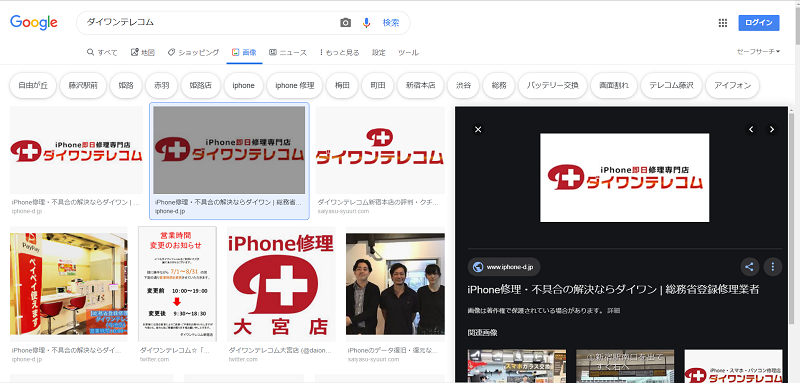Image resolution: width=800 pixels, height=383 pixels.
Task: Focus the search box containing ダイワンテレコム
Action: point(209,23)
